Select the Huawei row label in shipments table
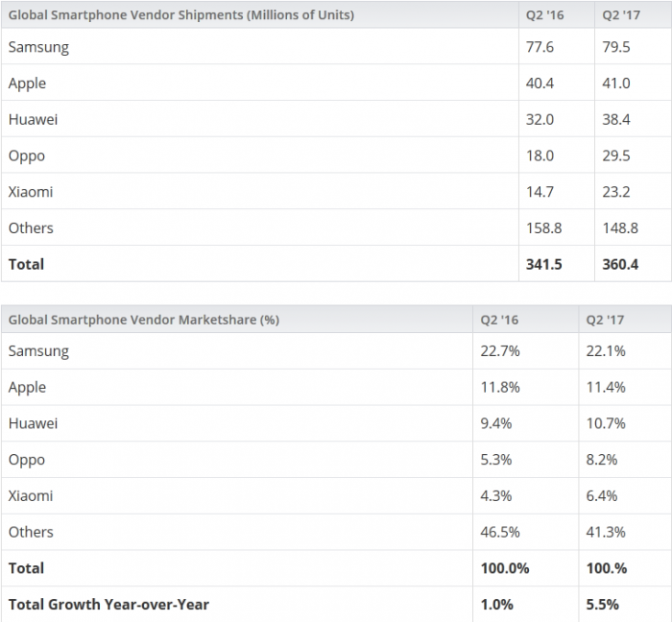672x622 pixels. (32, 119)
